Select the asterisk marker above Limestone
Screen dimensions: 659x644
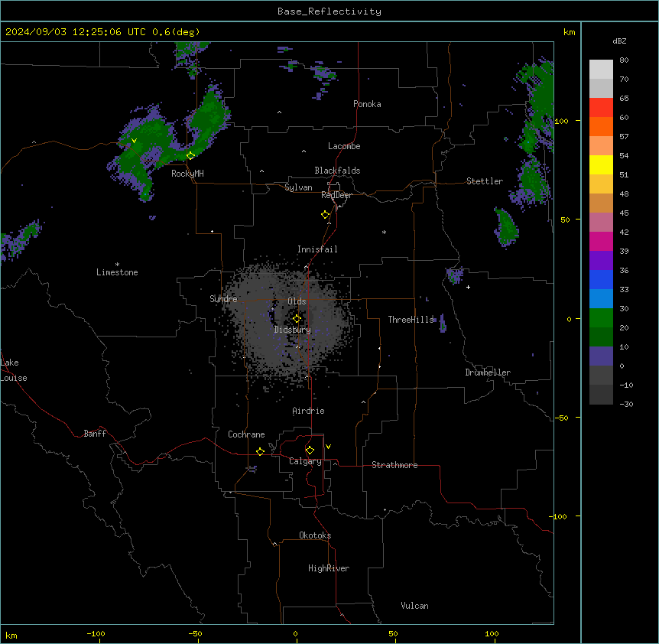(x=117, y=265)
